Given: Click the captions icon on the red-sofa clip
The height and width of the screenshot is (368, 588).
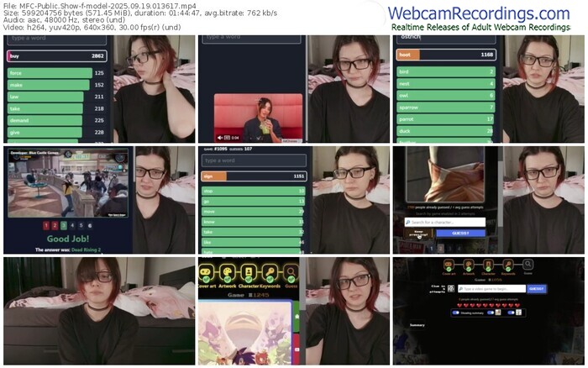Looking at the screenshot, I should [228, 138].
